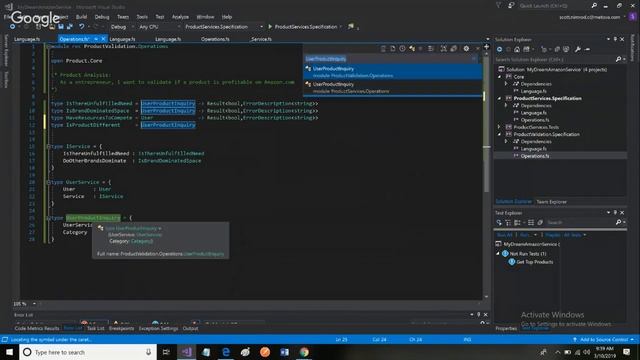Image resolution: width=640 pixels, height=360 pixels.
Task: Click the clock icon in references toolbar
Action: pos(402,49)
